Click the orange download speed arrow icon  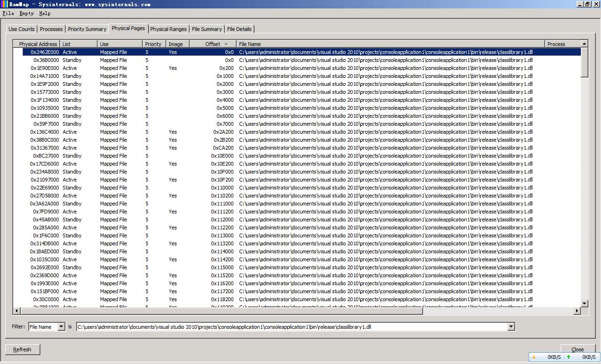[x=534, y=357]
